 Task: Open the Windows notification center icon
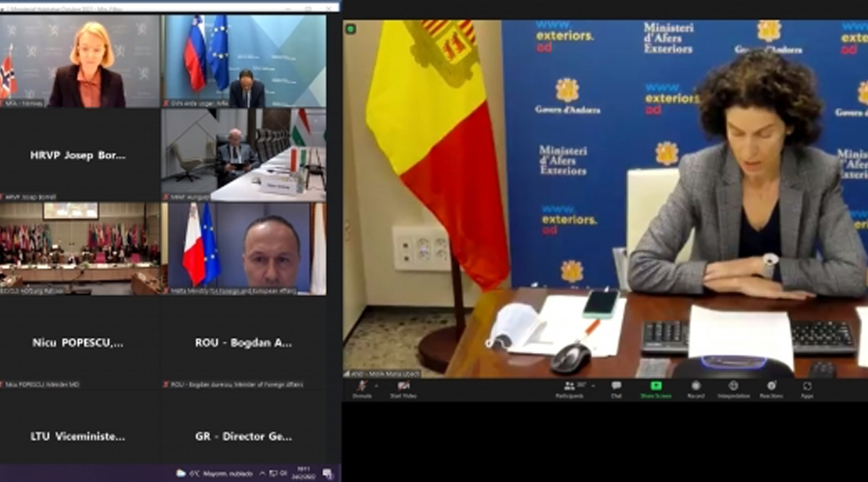[328, 473]
